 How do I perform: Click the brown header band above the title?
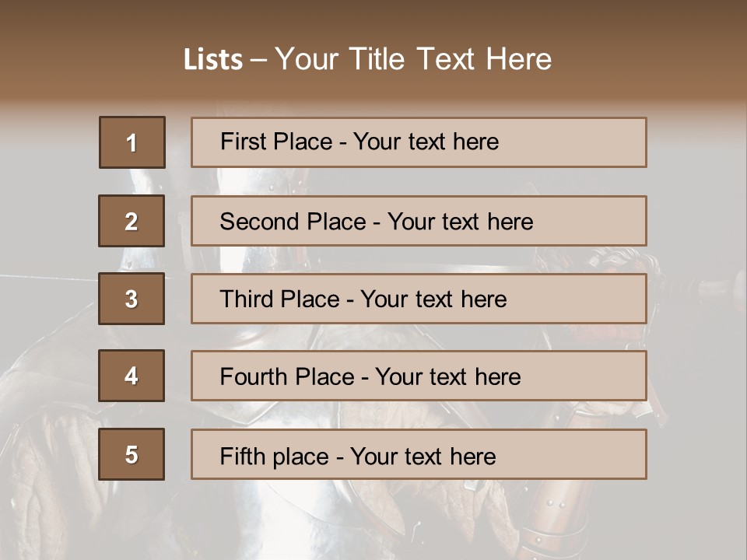click(x=373, y=17)
